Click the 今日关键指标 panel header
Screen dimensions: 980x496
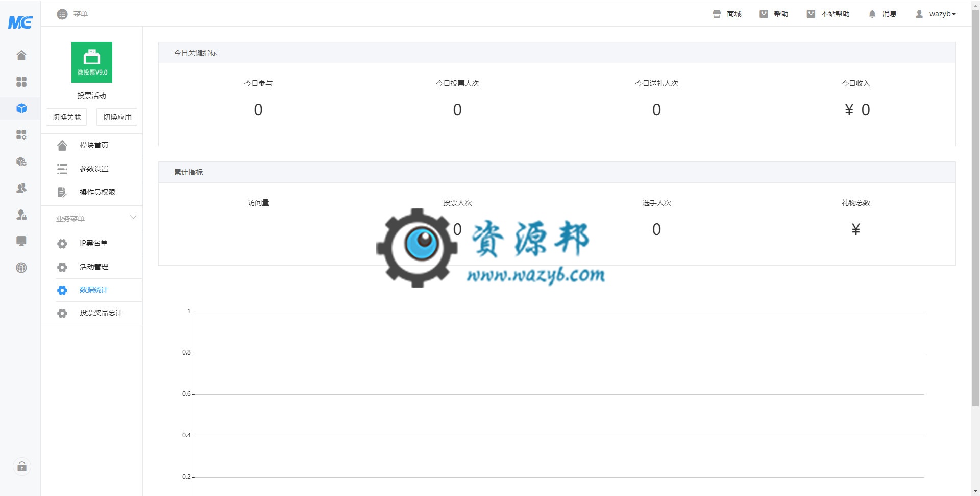click(x=557, y=53)
